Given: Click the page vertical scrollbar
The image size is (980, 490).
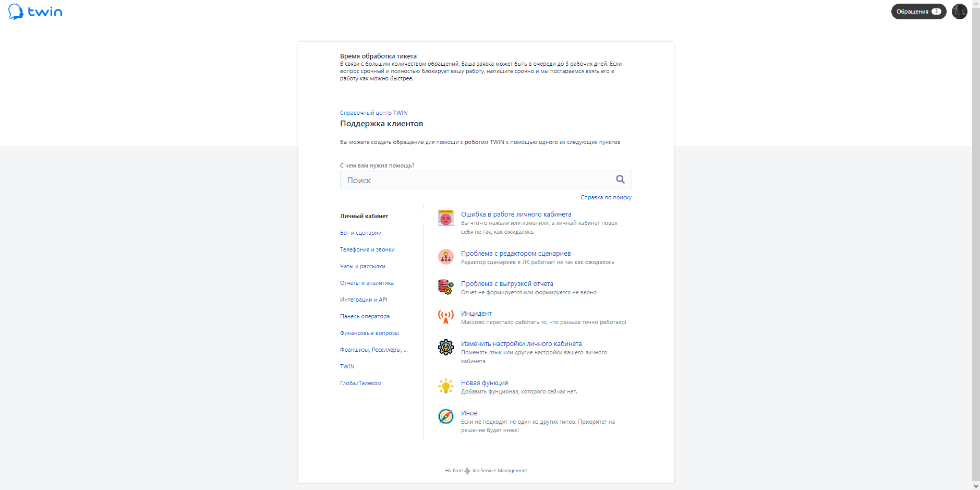Looking at the screenshot, I should (x=976, y=245).
